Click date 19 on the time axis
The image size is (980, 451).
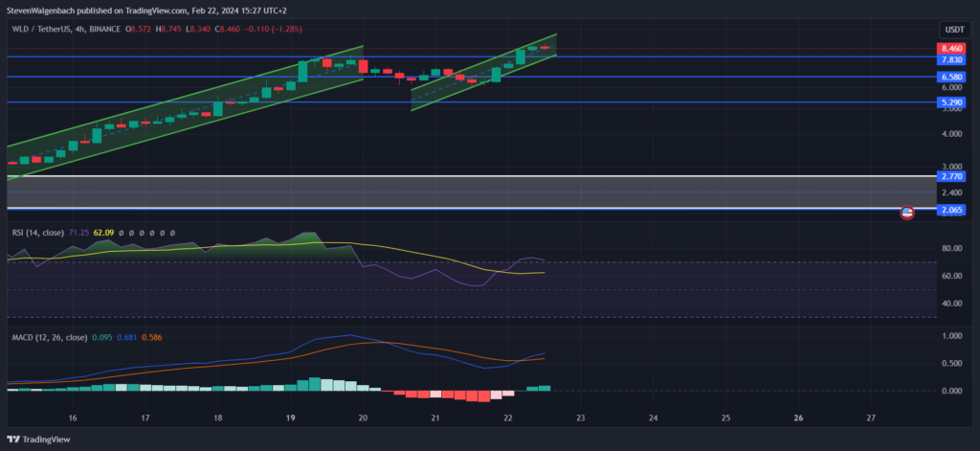point(290,418)
